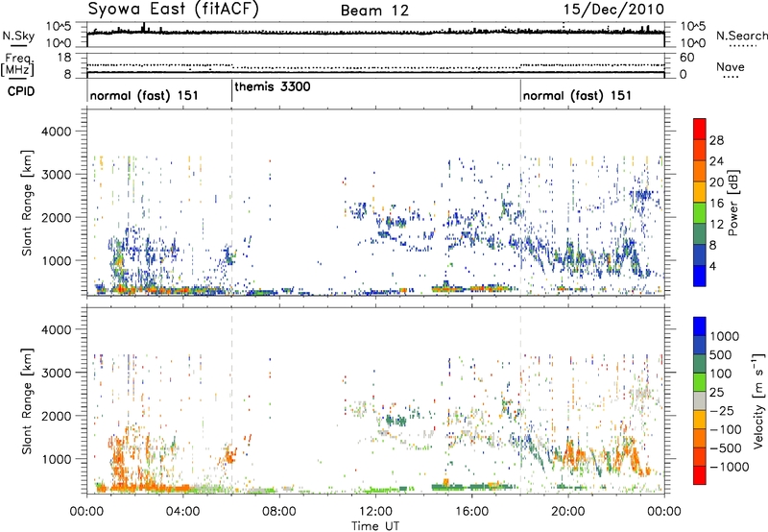Click the 'Slant Range [km]' label of power panel
The height and width of the screenshot is (532, 768).
coord(27,203)
